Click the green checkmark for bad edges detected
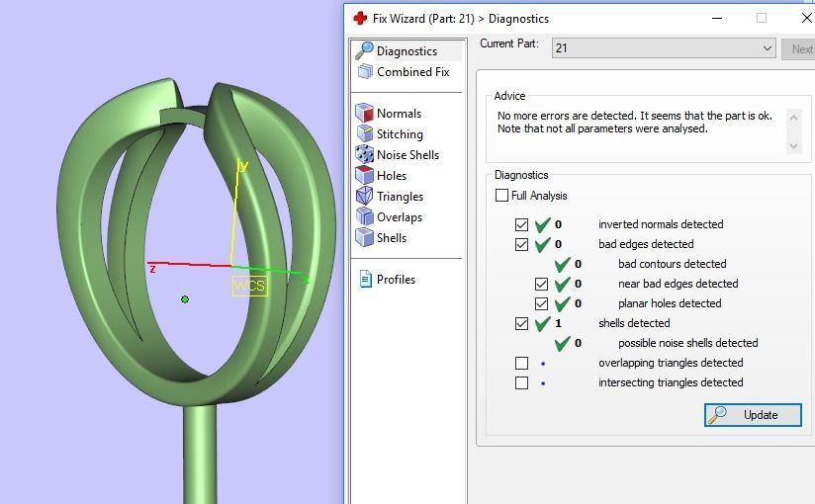 pyautogui.click(x=542, y=244)
